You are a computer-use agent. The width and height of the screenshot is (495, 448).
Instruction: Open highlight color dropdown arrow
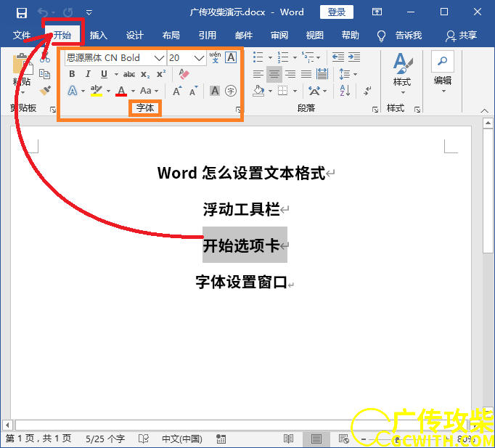tap(109, 91)
